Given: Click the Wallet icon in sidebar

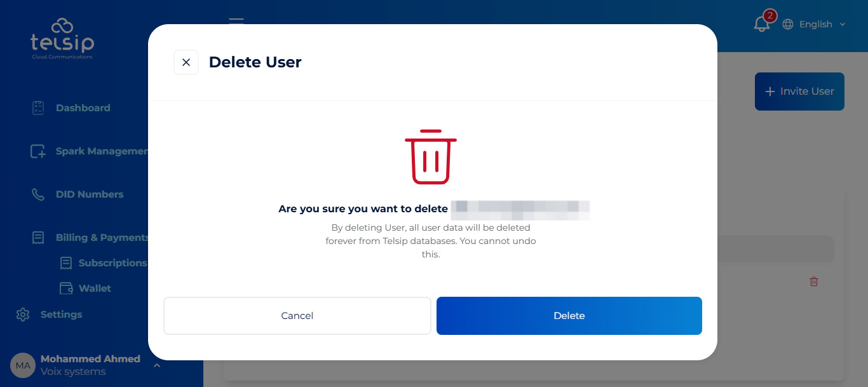Looking at the screenshot, I should click(x=66, y=289).
